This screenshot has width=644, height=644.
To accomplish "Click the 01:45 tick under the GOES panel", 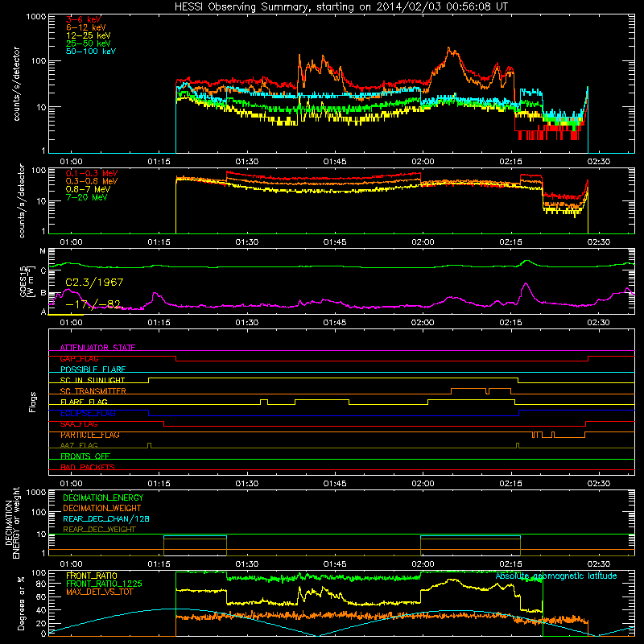I will click(334, 323).
